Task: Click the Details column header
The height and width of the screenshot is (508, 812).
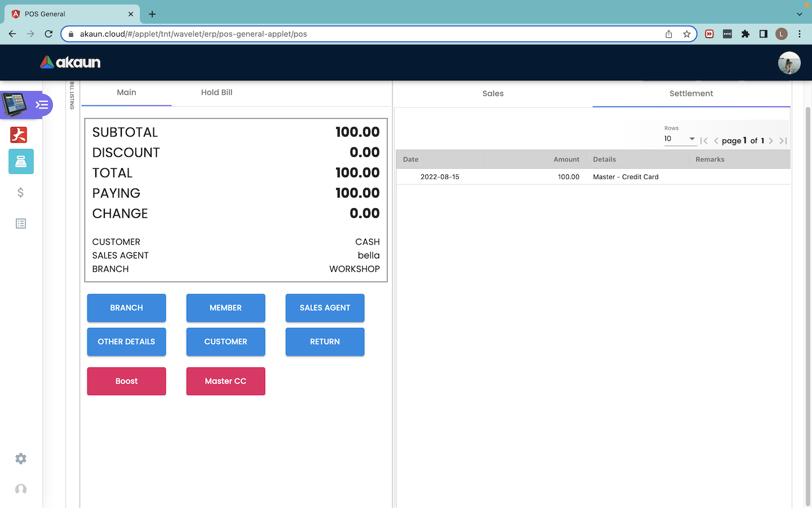Action: [604, 159]
